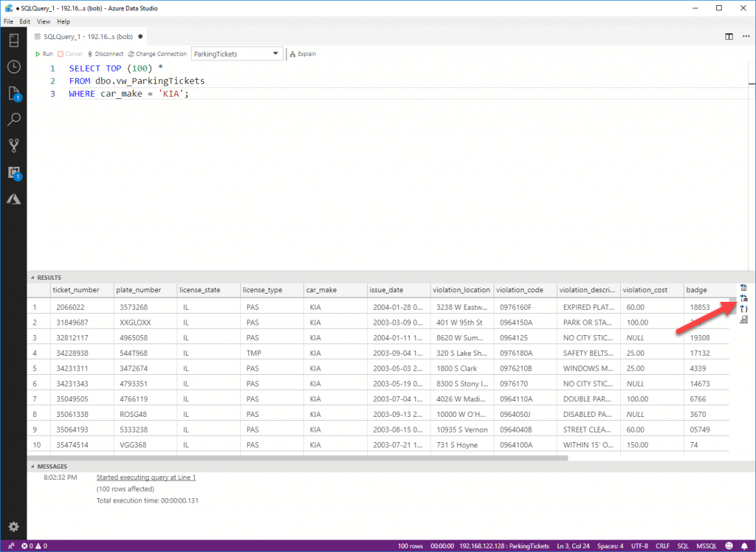This screenshot has height=552, width=756.
Task: Open the Extensions icon in activity bar
Action: tap(13, 173)
